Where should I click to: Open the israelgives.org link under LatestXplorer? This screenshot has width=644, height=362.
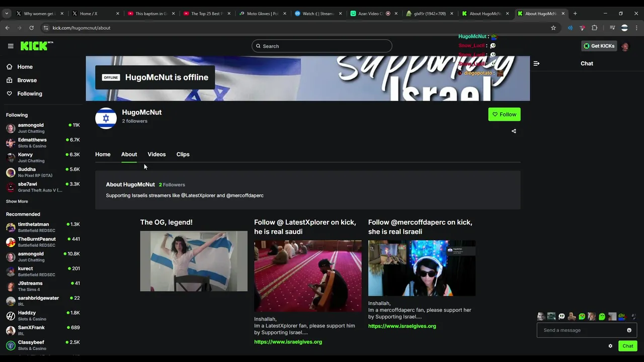click(288, 342)
